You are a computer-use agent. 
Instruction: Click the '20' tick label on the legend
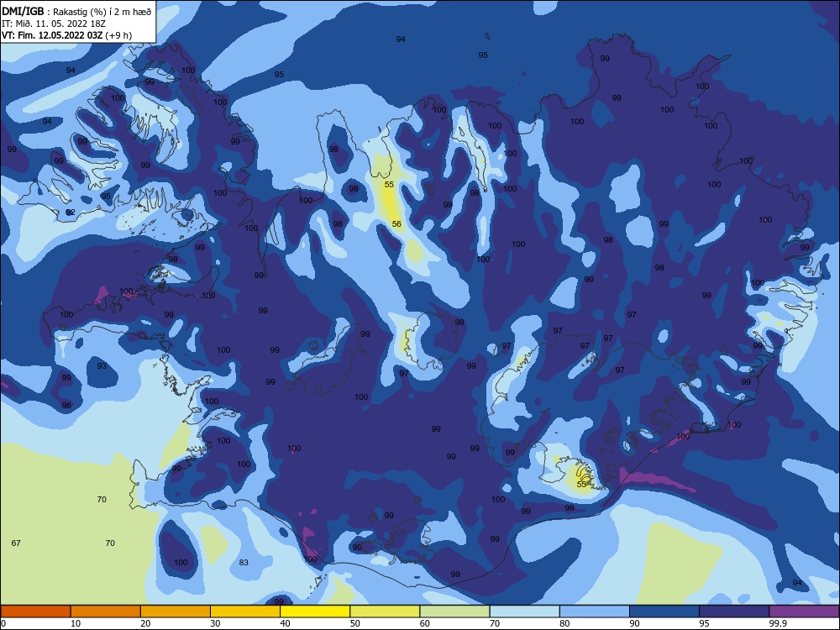pyautogui.click(x=145, y=623)
